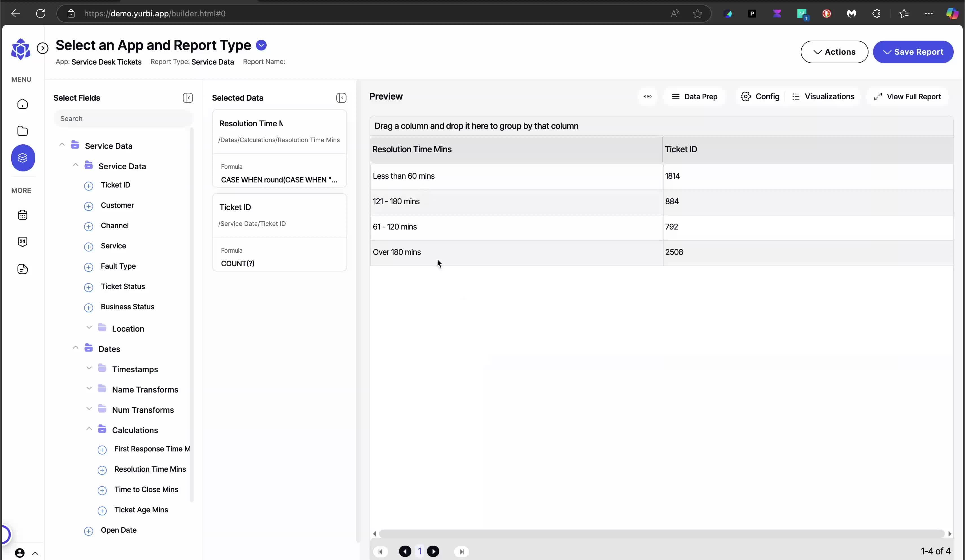Viewport: 965px width, 560px height.
Task: Open the three-dots menu in Preview
Action: 648,96
